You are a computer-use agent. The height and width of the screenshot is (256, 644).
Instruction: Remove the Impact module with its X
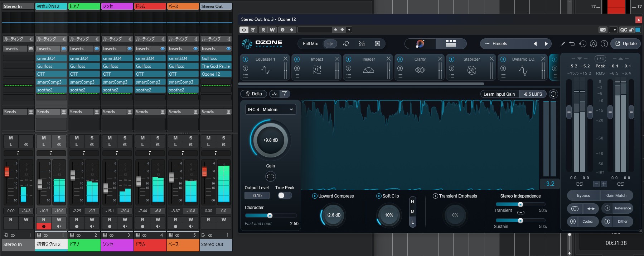point(337,59)
